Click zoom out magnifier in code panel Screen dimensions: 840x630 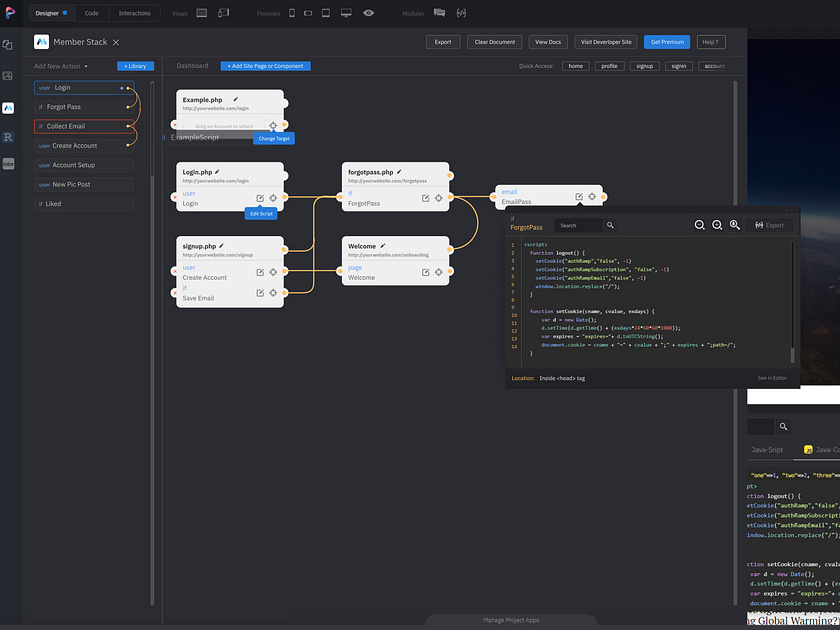coord(699,226)
